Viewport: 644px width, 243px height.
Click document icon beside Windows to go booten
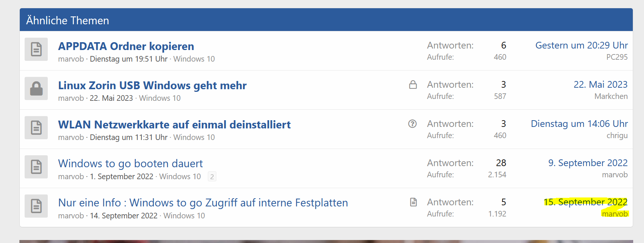[36, 167]
